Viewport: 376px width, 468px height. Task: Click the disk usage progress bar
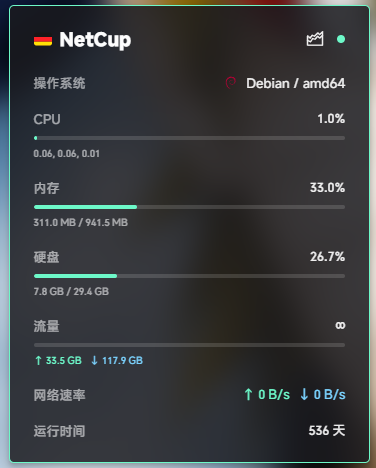pyautogui.click(x=189, y=276)
